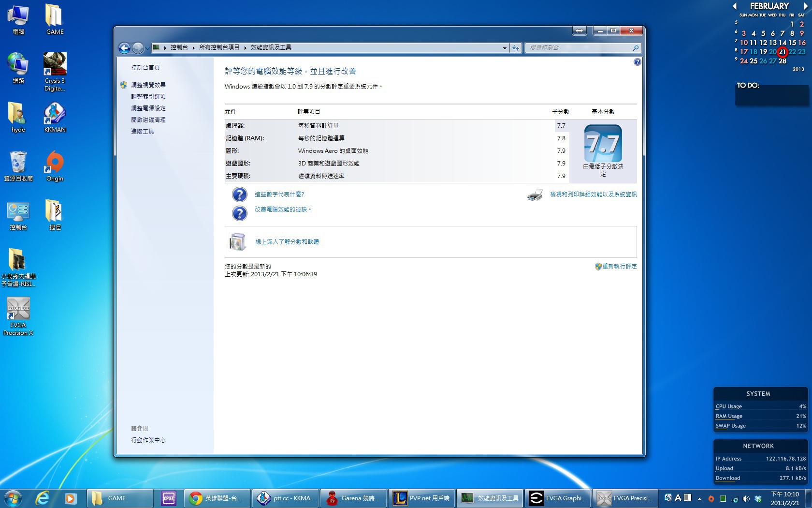
Task: Expand the address bar history dropdown arrow
Action: coord(505,48)
